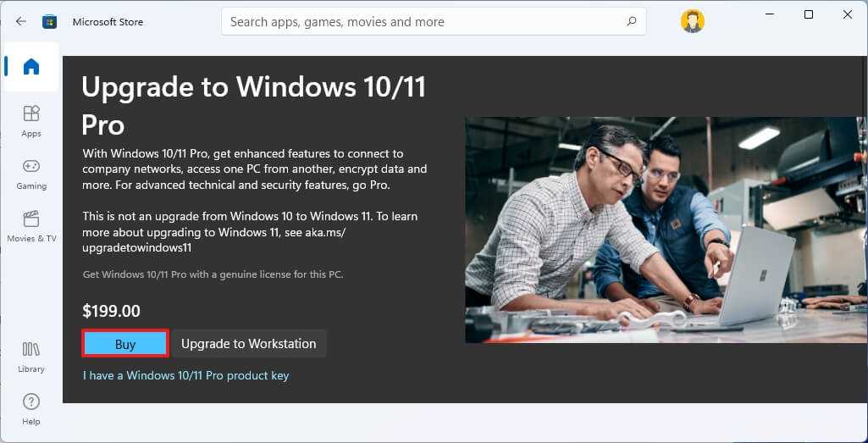Go back using the back arrow

click(x=21, y=21)
